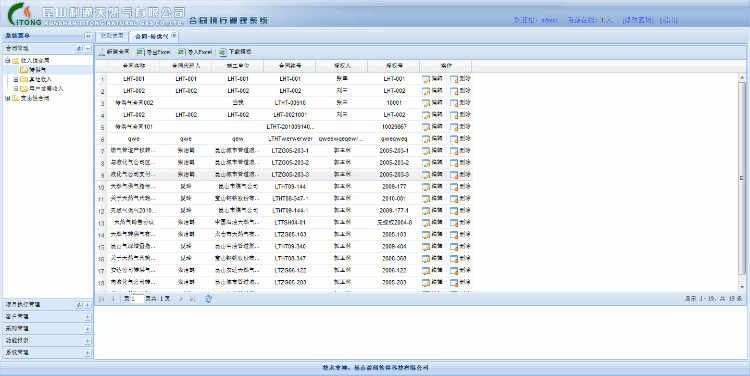Expand the expenditure contracts tree node
Screen dimensions: 750x376
click(x=7, y=99)
